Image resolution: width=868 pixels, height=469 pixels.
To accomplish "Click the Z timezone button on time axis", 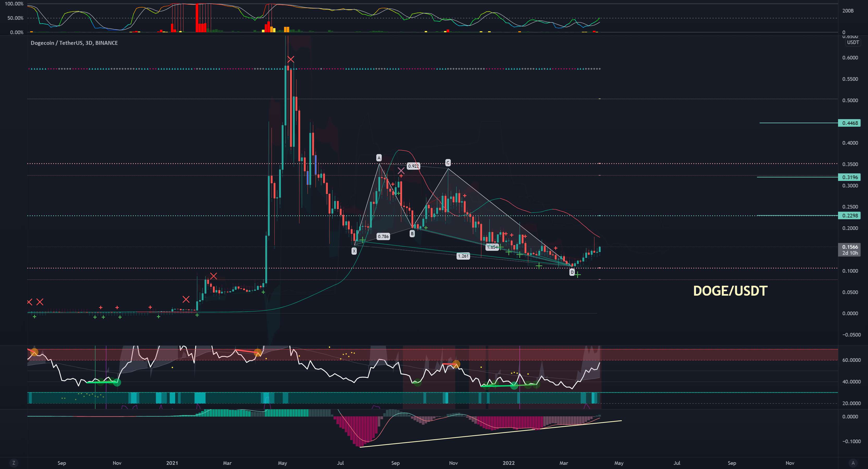I will [14, 462].
